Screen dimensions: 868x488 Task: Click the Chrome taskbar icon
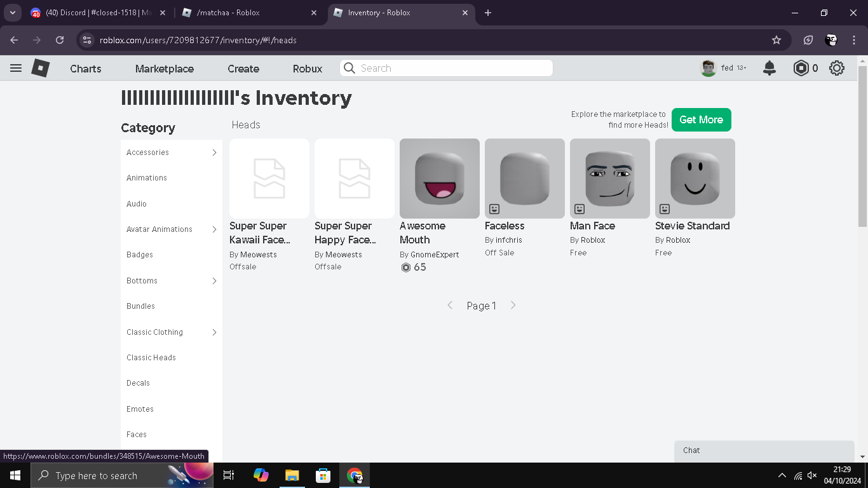[355, 475]
